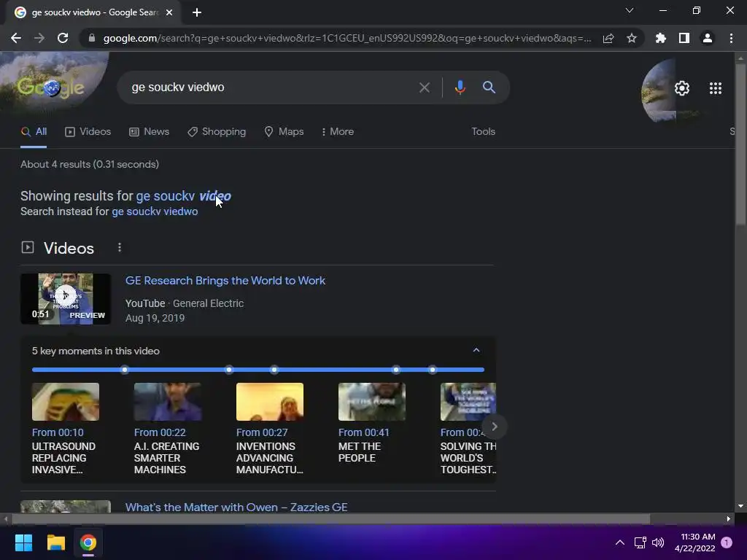The height and width of the screenshot is (560, 747).
Task: Open Met The People moment thumbnail
Action: coord(372,402)
